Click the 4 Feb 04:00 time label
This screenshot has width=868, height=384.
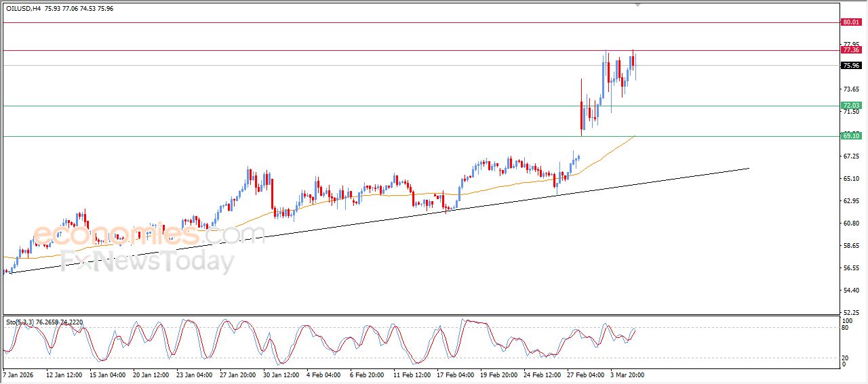click(x=324, y=374)
